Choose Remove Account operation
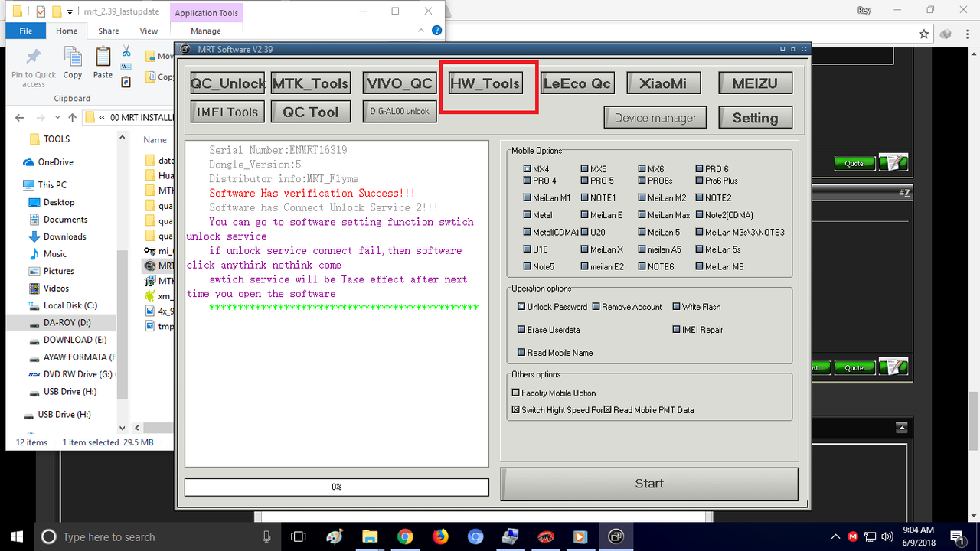This screenshot has height=551, width=980. click(x=627, y=307)
